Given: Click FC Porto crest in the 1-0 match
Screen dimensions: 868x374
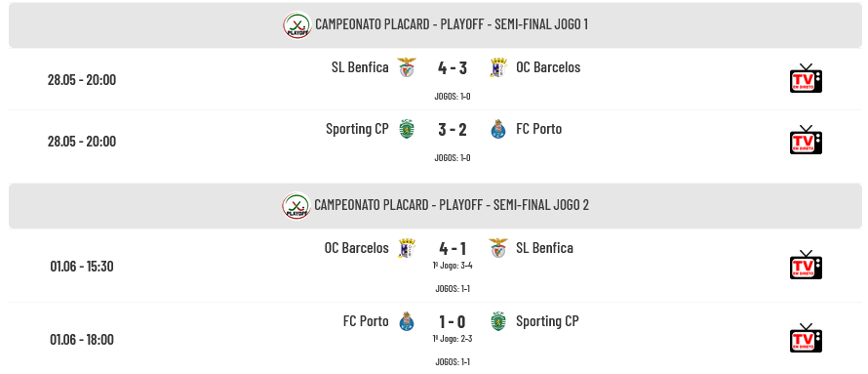Looking at the screenshot, I should (407, 321).
